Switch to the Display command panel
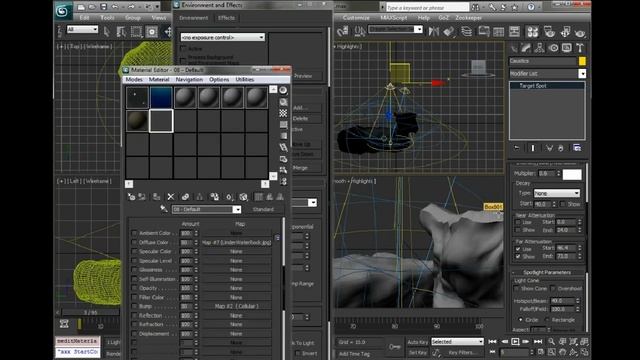This screenshot has width=640, height=360. click(x=567, y=48)
